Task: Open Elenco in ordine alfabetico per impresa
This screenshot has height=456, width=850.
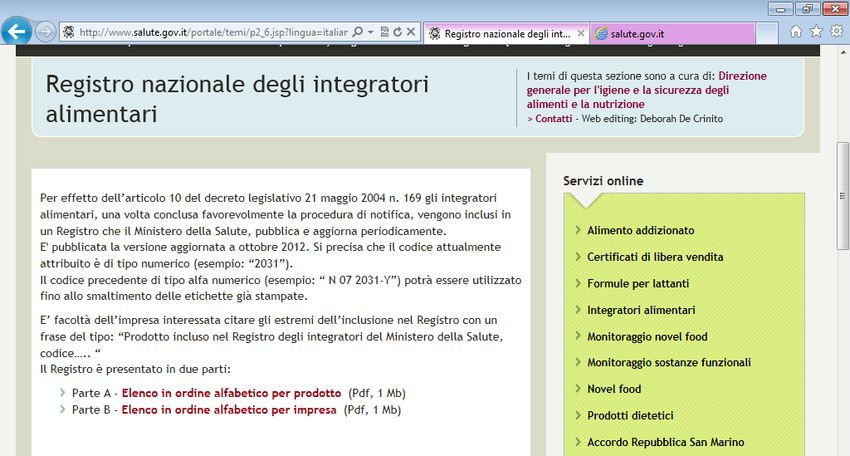Action: tap(229, 410)
